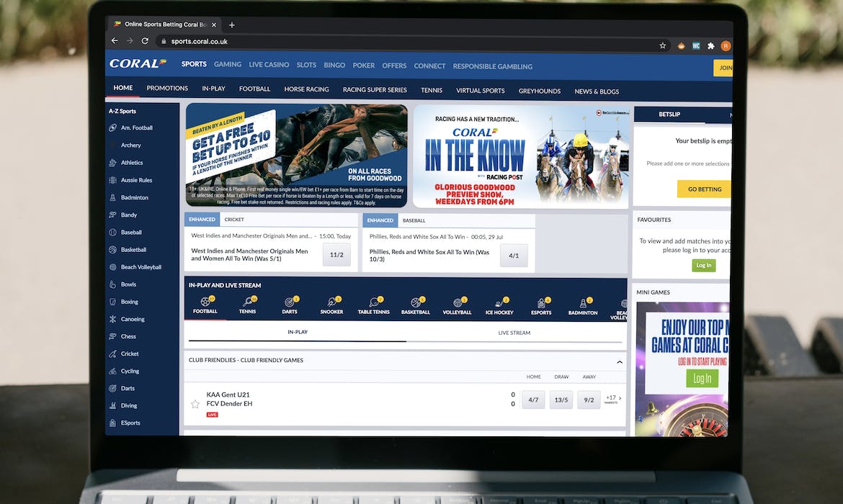Show in-play Snooker matches icon
This screenshot has width=843, height=504.
pyautogui.click(x=331, y=302)
